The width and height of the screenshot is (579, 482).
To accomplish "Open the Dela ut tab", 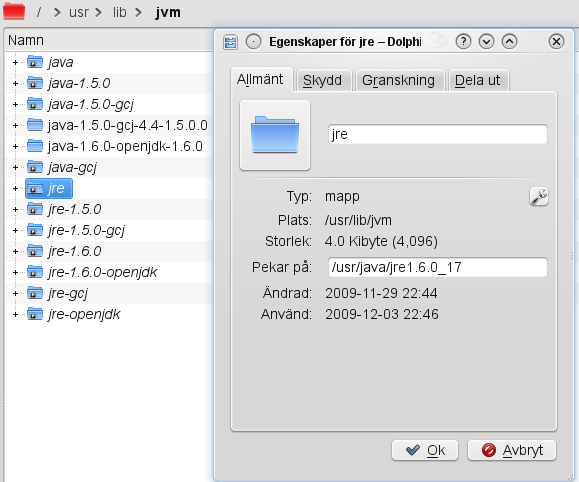I will (477, 80).
